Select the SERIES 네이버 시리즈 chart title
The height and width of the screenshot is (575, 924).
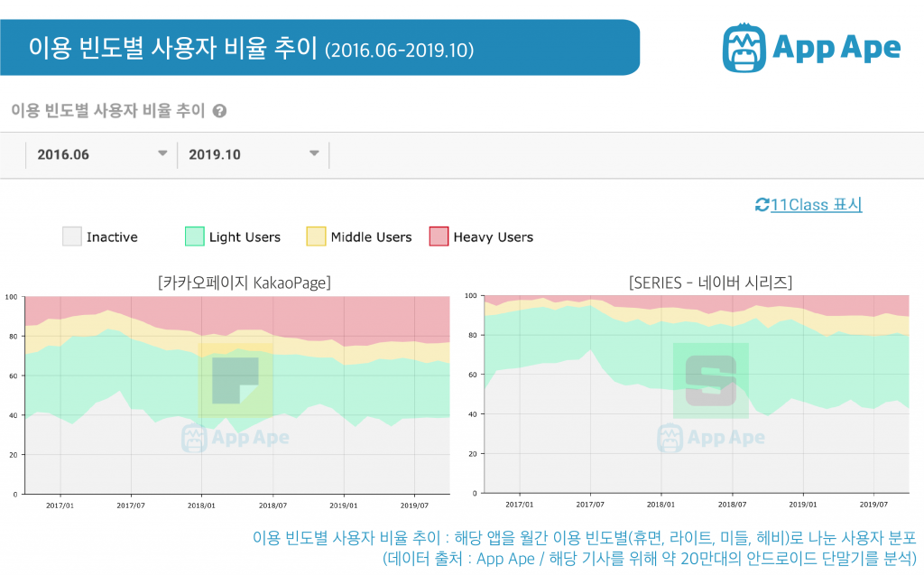713,282
